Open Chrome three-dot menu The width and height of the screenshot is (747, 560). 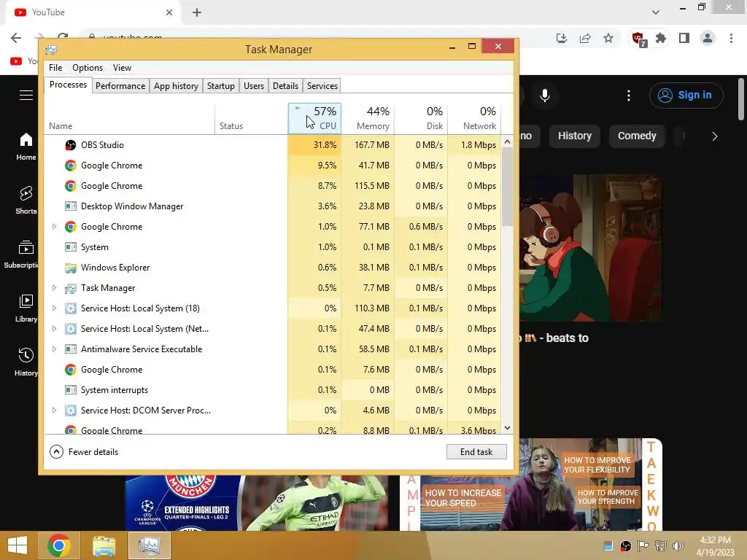(x=731, y=38)
